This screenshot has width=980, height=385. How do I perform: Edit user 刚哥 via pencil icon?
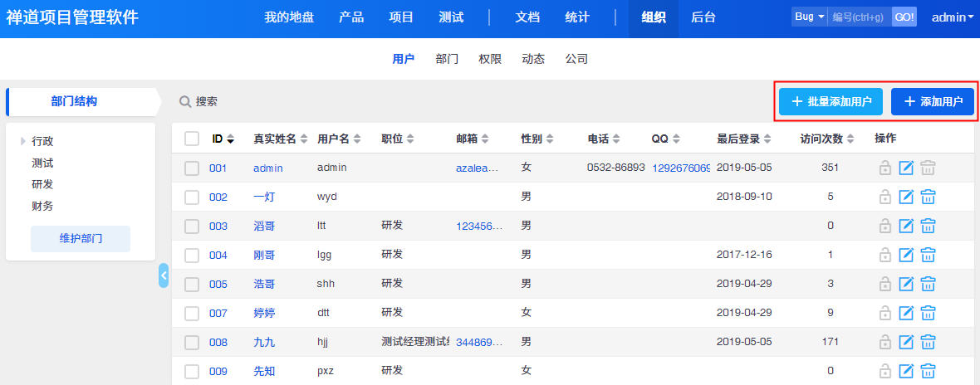[907, 255]
